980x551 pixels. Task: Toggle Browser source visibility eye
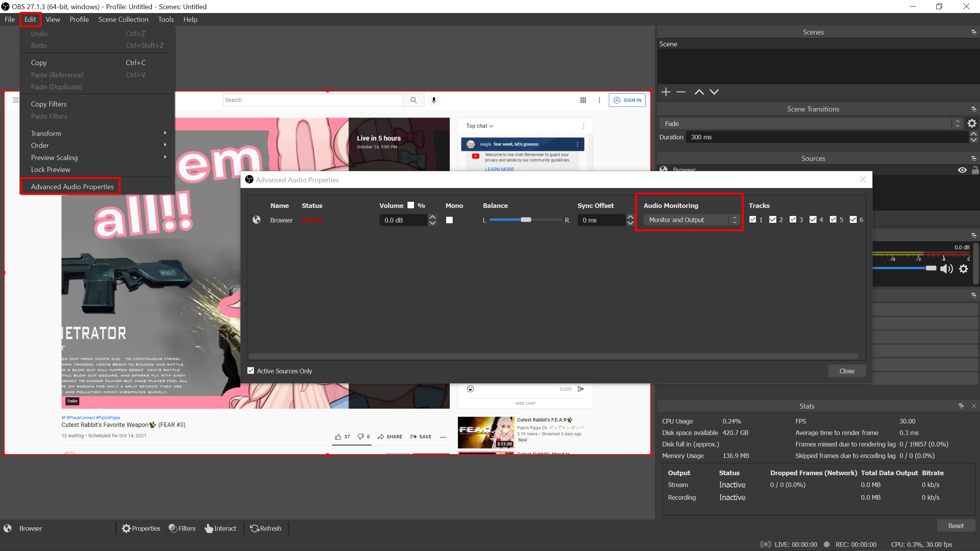pos(962,170)
